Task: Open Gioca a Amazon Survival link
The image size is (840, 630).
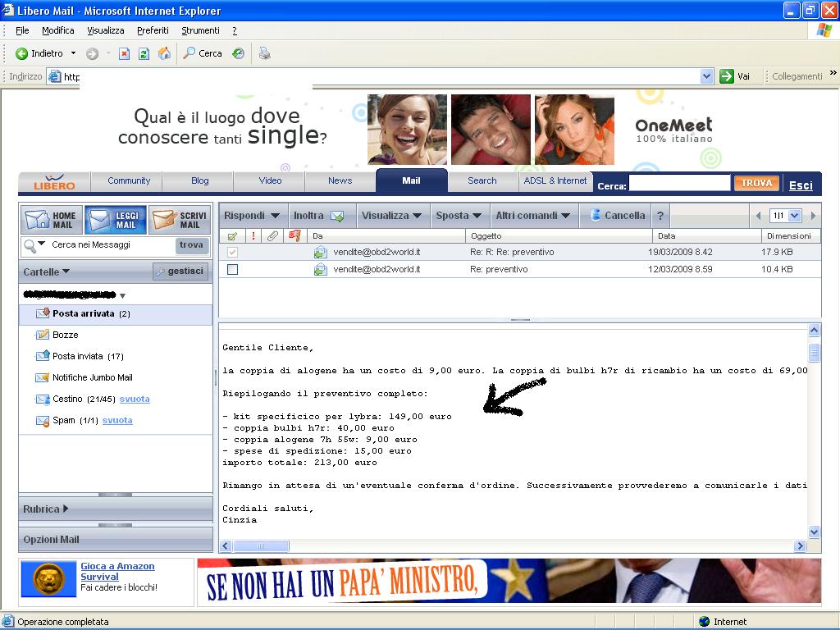Action: pos(117,571)
